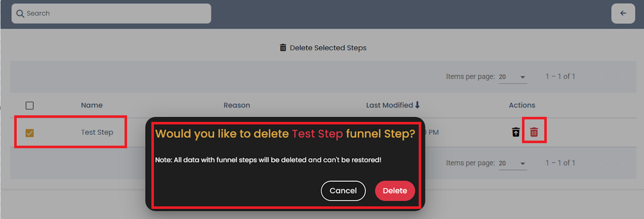Image resolution: width=644 pixels, height=219 pixels.
Task: Sort by the Last Modified column
Action: [x=389, y=105]
